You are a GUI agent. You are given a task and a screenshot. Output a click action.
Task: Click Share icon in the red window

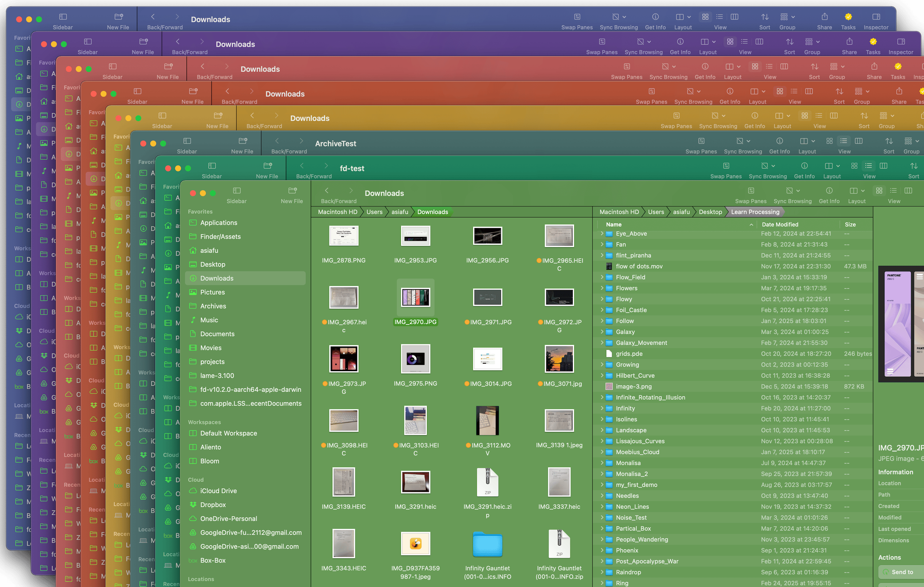[x=874, y=67]
